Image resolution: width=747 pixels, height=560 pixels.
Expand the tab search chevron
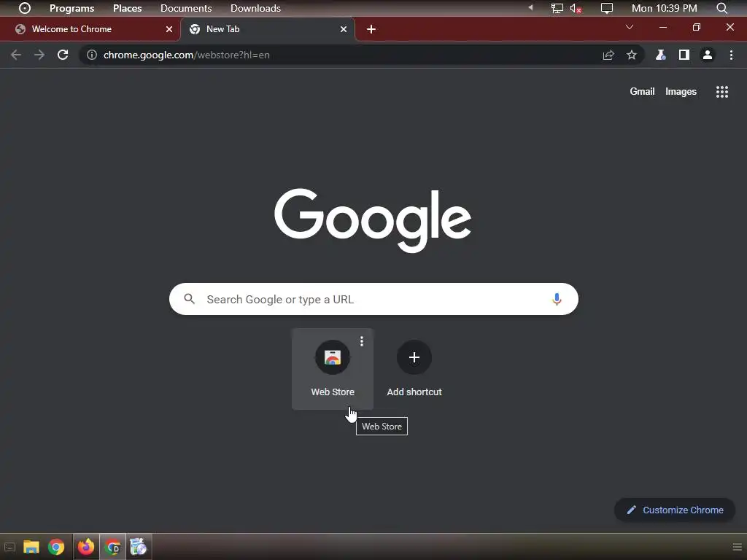(630, 27)
